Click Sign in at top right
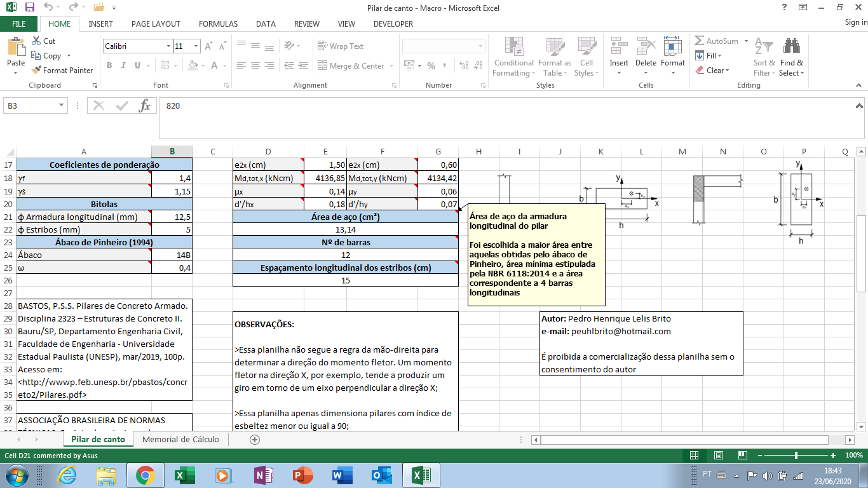The width and height of the screenshot is (868, 488). point(856,23)
